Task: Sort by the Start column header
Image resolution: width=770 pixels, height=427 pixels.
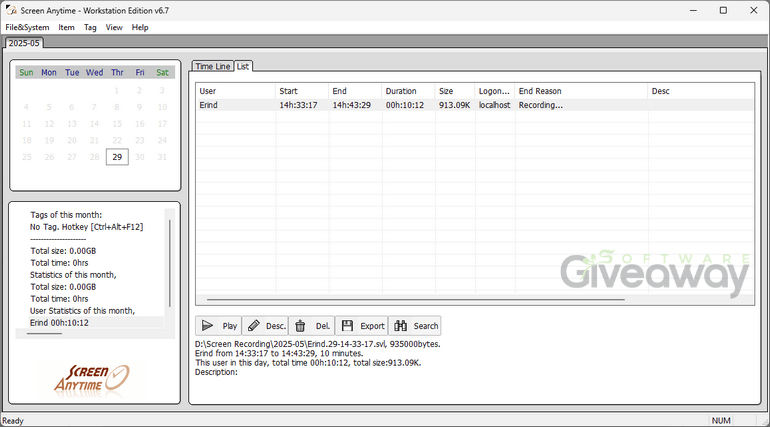Action: tap(302, 91)
